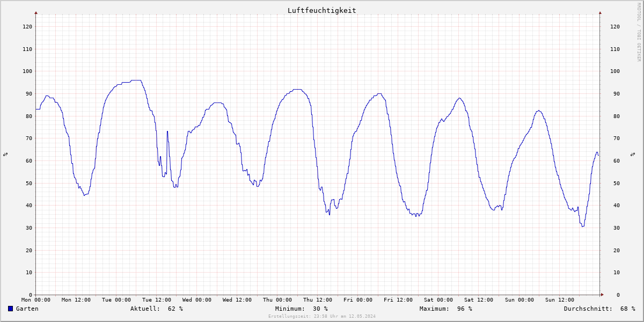Click the left y-axis label '120'
644x322 pixels.
27,26
